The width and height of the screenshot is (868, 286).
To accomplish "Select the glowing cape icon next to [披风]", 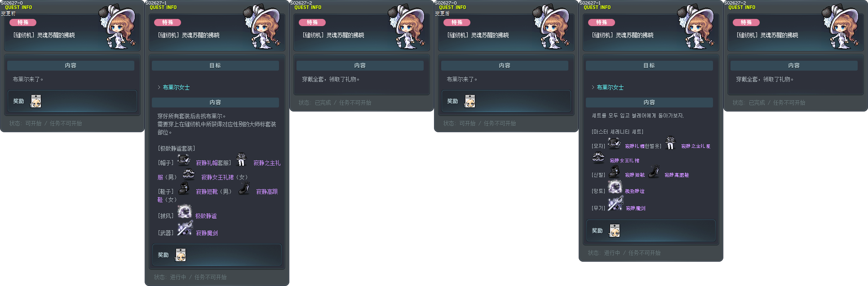I will (x=184, y=211).
